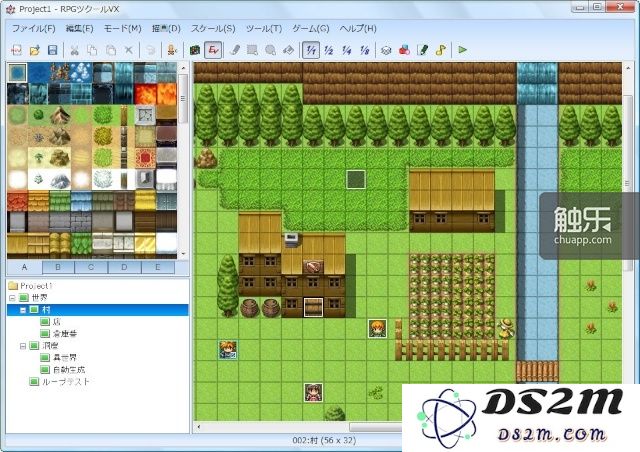
Task: Open the draw (D) menu
Action: 166,29
